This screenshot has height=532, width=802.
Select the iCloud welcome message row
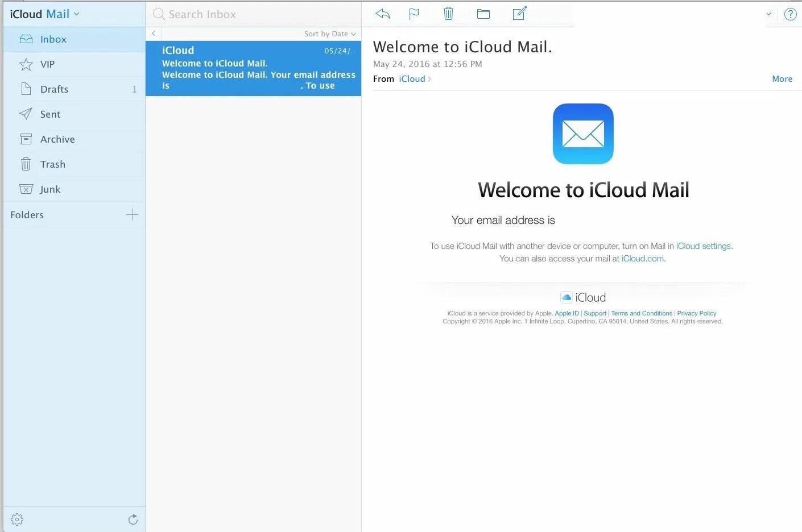point(253,68)
